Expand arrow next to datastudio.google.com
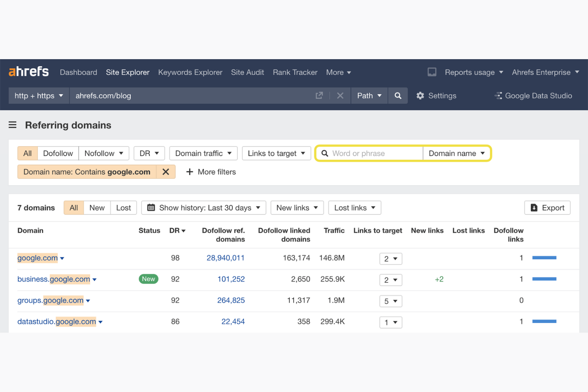Image resolution: width=588 pixels, height=392 pixels. [x=101, y=322]
